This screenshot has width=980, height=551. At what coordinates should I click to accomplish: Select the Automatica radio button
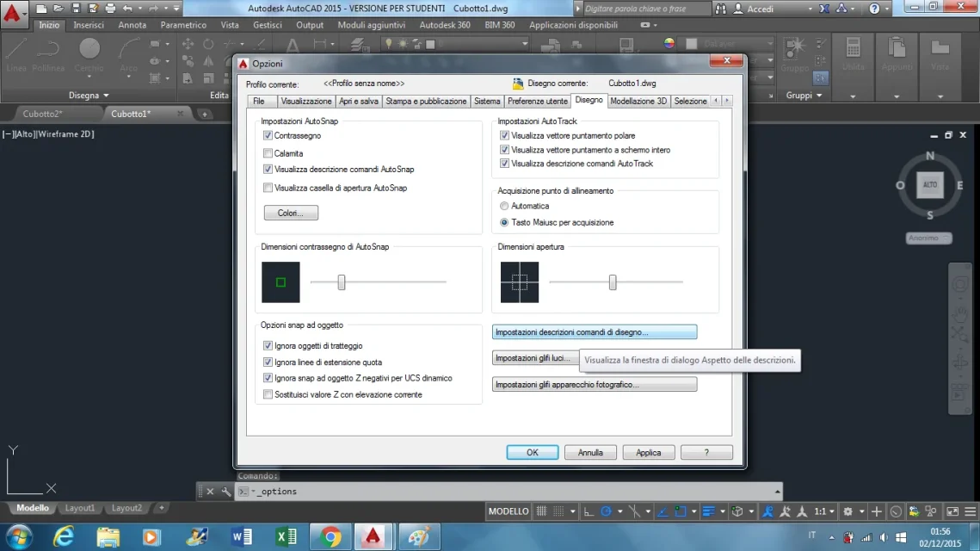point(504,206)
